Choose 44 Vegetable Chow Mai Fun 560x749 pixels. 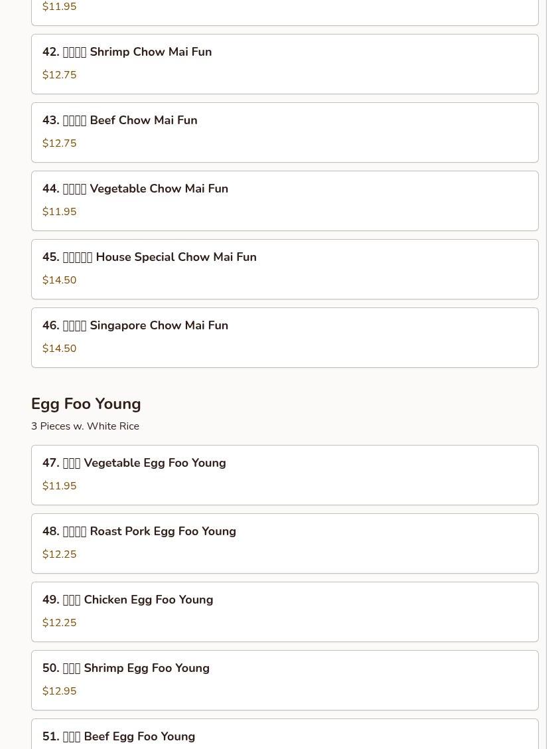pos(284,201)
